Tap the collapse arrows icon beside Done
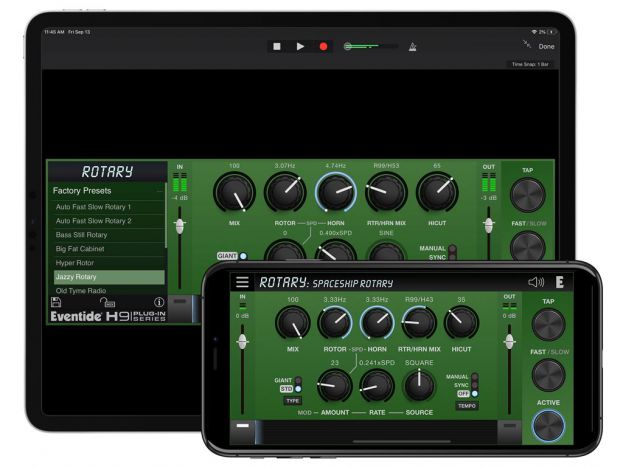This screenshot has height=467, width=623. point(527,44)
